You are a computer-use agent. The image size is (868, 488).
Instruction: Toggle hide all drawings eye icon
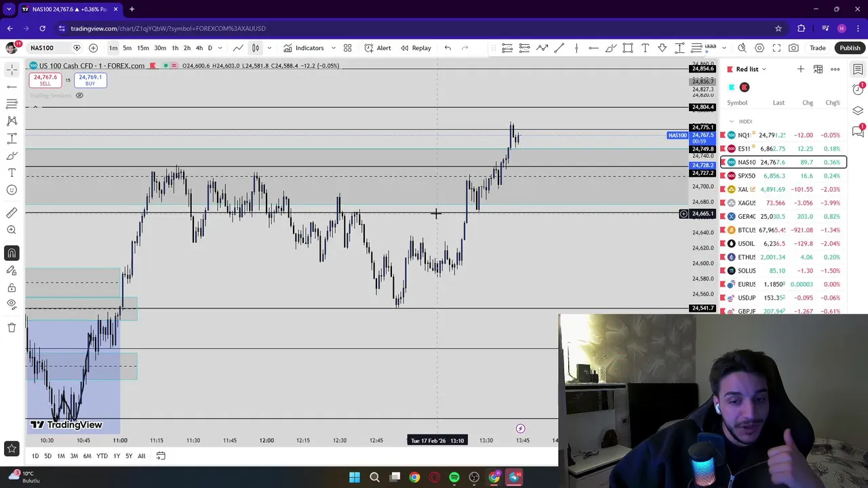pyautogui.click(x=12, y=304)
